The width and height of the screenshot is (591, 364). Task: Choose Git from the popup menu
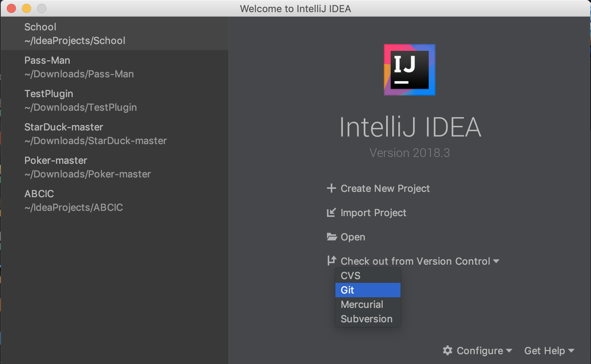[x=368, y=290]
